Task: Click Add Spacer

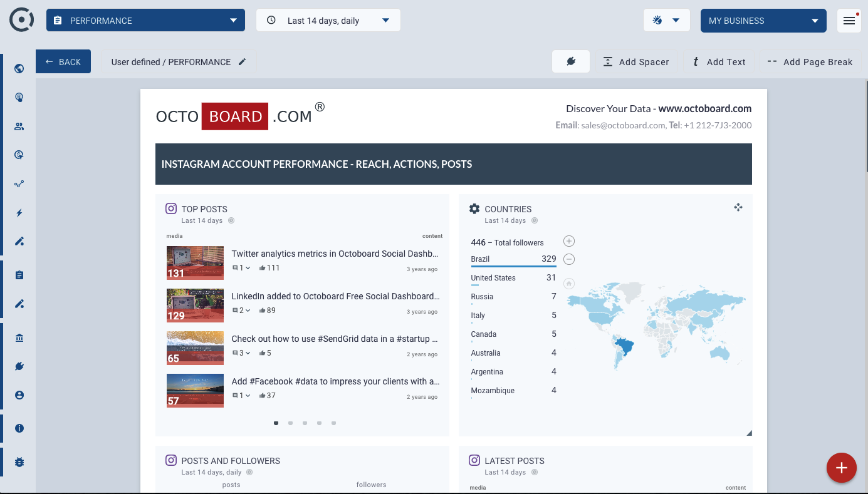Action: (637, 62)
